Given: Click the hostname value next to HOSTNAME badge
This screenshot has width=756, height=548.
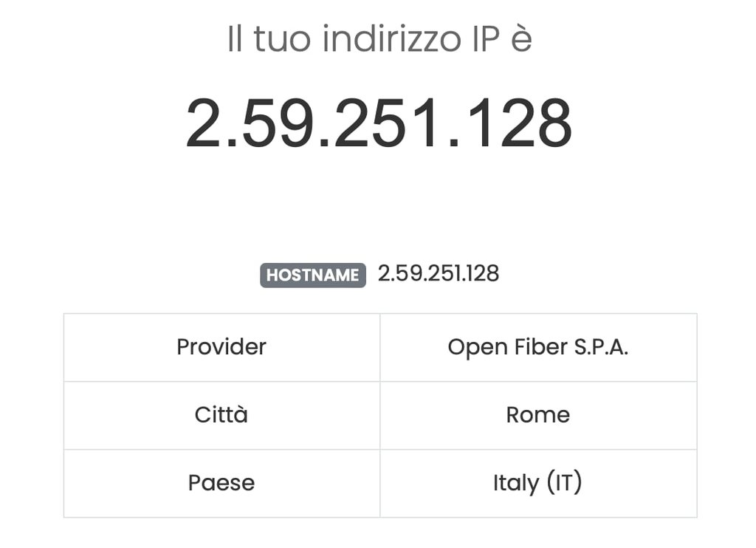Looking at the screenshot, I should click(439, 273).
